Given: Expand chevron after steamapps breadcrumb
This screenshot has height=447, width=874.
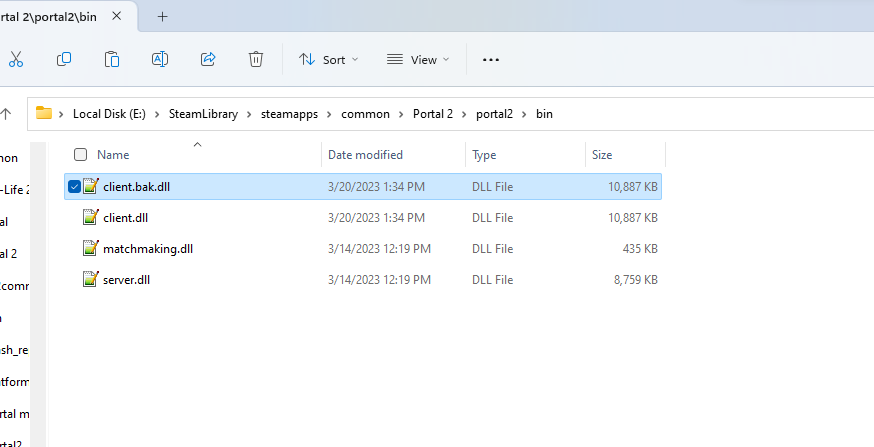Looking at the screenshot, I should pyautogui.click(x=329, y=114).
